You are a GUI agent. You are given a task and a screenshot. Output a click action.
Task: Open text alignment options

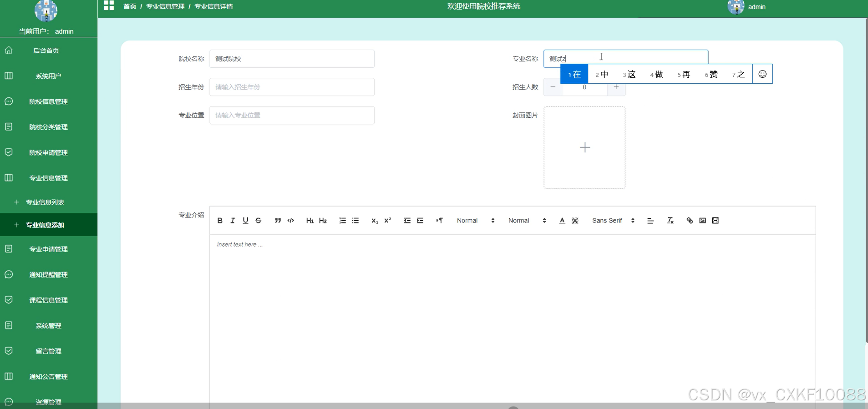click(x=650, y=221)
